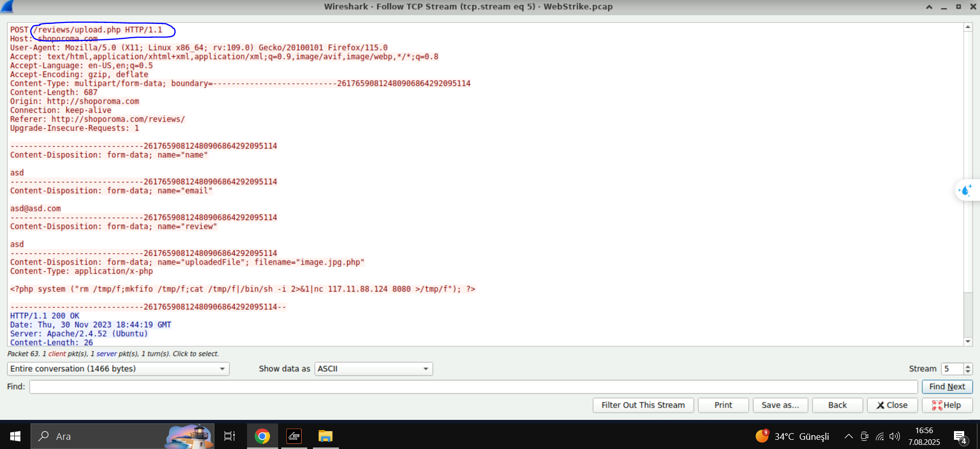Open the weather widget showing 34°C Güneşli
The height and width of the screenshot is (449, 980).
click(792, 436)
